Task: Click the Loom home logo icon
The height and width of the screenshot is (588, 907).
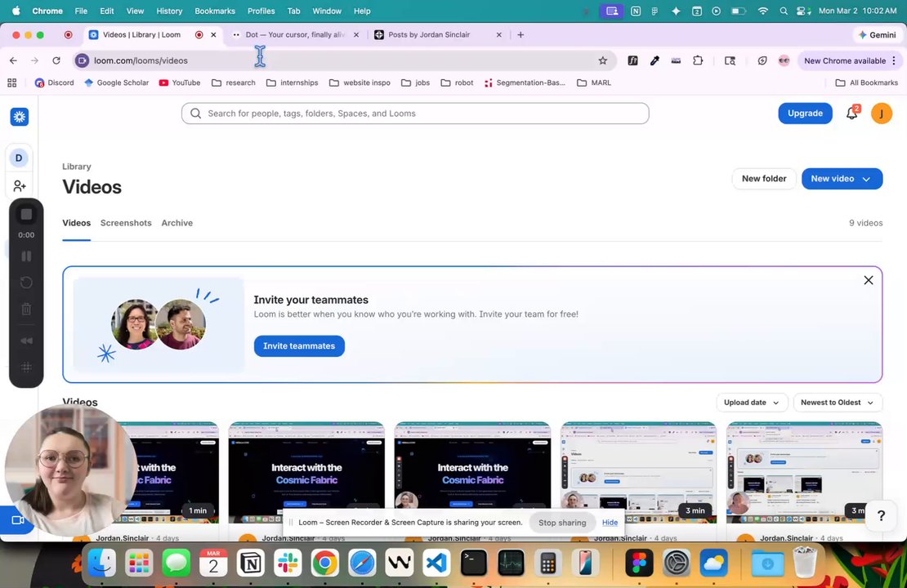Action: (x=19, y=117)
